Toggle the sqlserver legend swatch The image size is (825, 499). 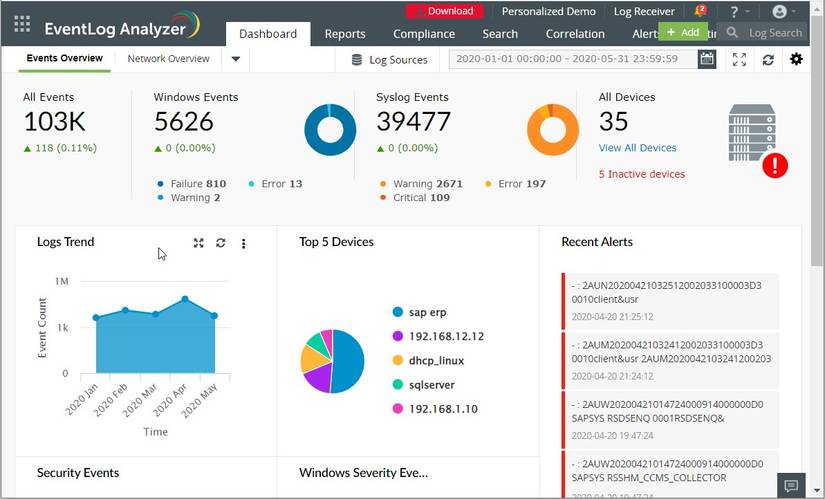(x=398, y=385)
